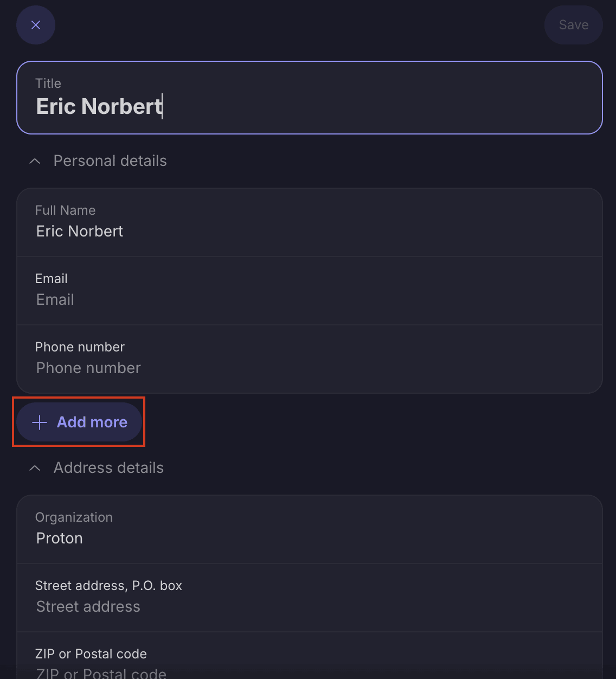Screen dimensions: 616x679
Task: Click the Personal details section heading
Action: point(110,161)
